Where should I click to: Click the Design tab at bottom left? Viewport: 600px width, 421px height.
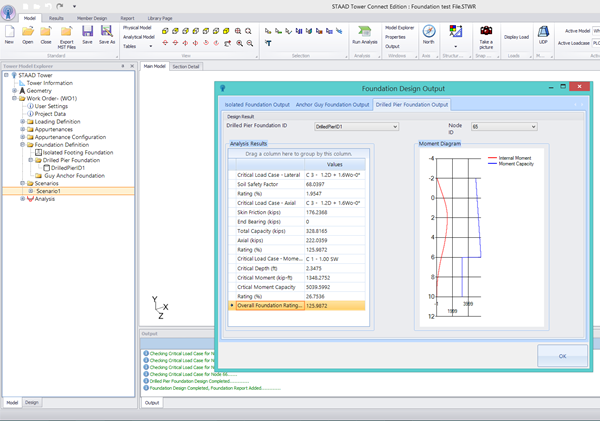32,402
